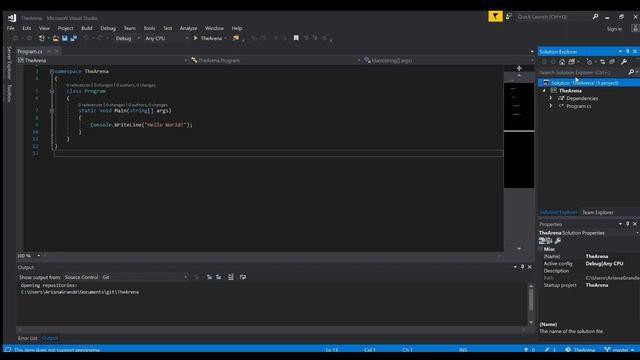Open the master branch status bar selector

click(x=620, y=350)
